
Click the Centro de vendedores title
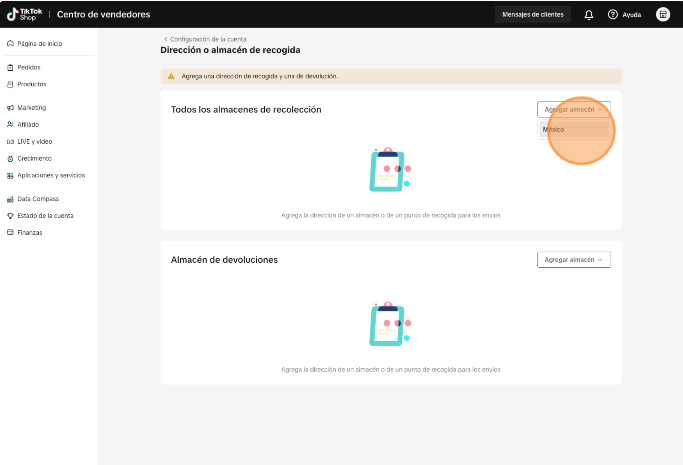click(x=104, y=14)
